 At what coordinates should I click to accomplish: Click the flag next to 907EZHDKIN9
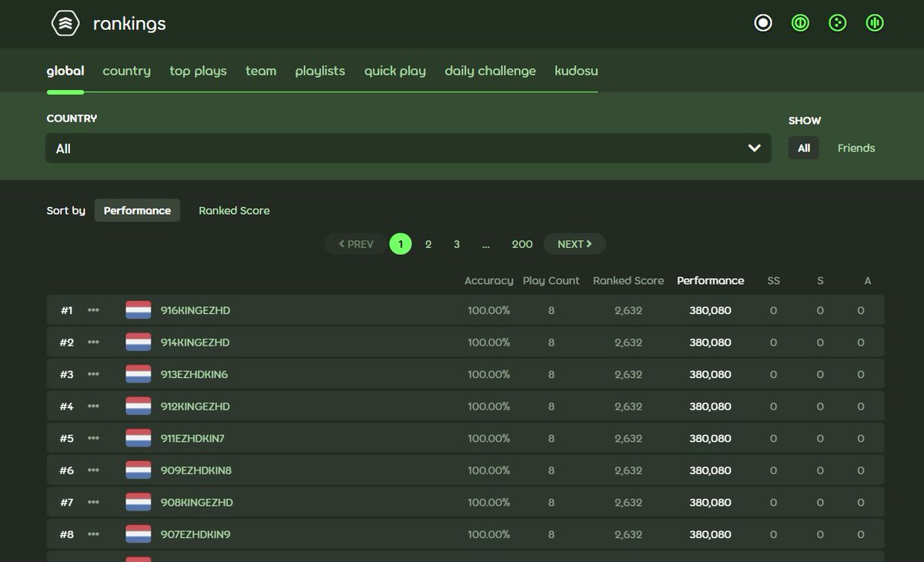click(139, 534)
